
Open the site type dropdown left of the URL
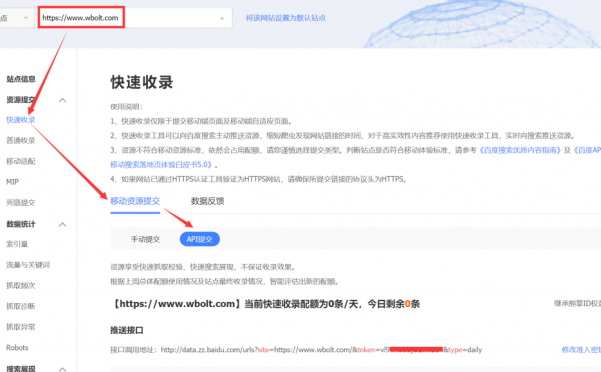(x=16, y=18)
